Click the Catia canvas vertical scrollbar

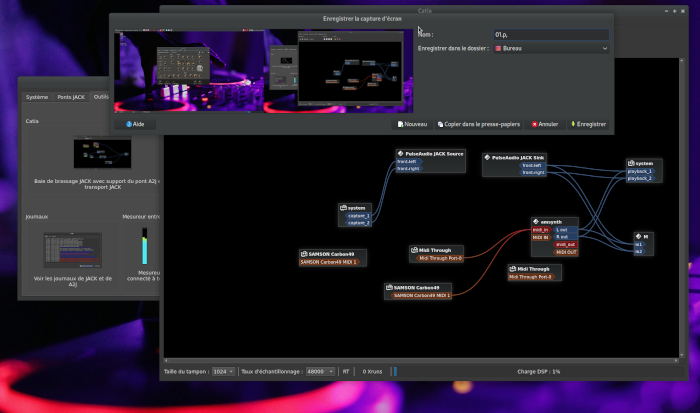click(682, 207)
